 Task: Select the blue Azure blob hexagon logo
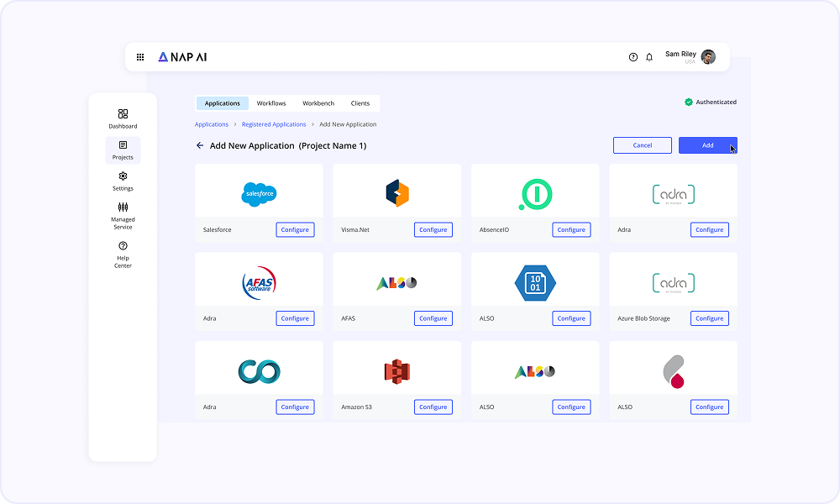535,283
